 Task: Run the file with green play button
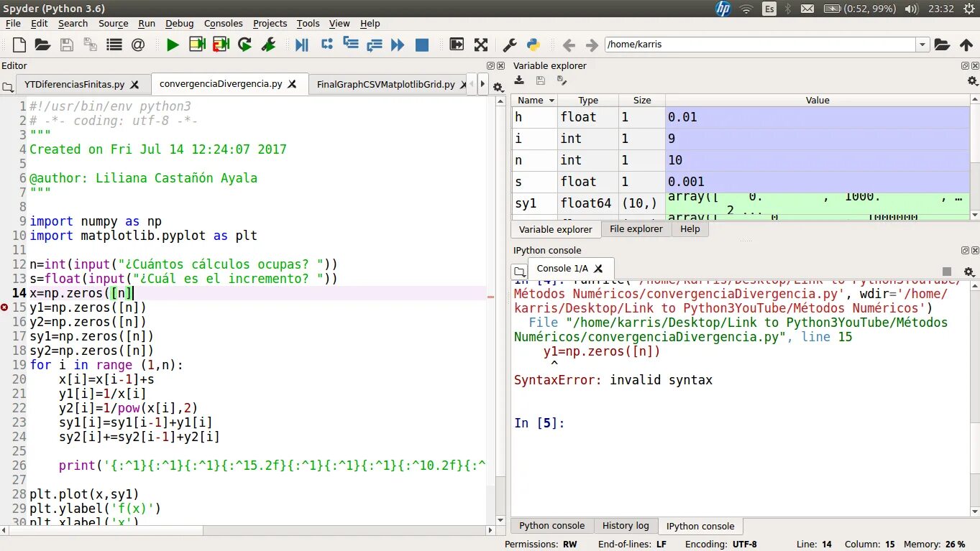point(173,45)
